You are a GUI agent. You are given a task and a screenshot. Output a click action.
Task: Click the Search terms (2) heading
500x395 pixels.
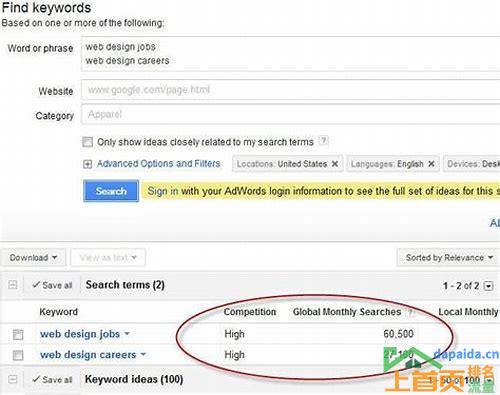(x=125, y=285)
